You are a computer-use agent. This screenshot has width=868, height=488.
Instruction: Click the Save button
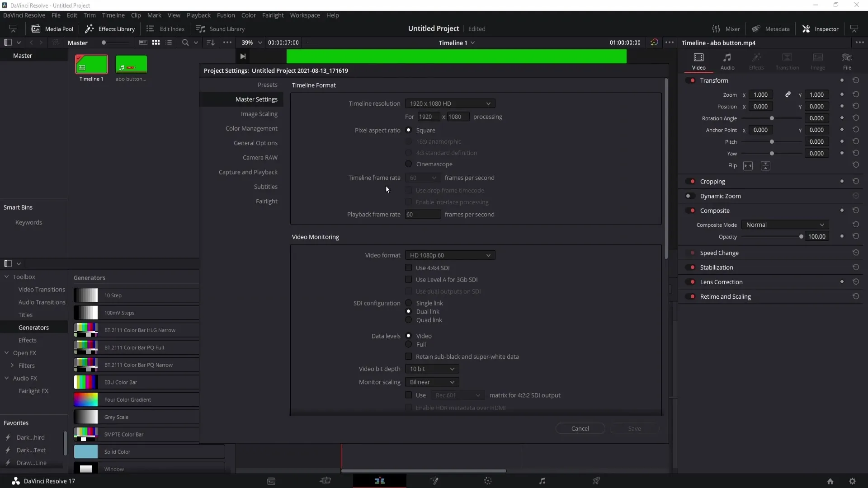pos(634,428)
